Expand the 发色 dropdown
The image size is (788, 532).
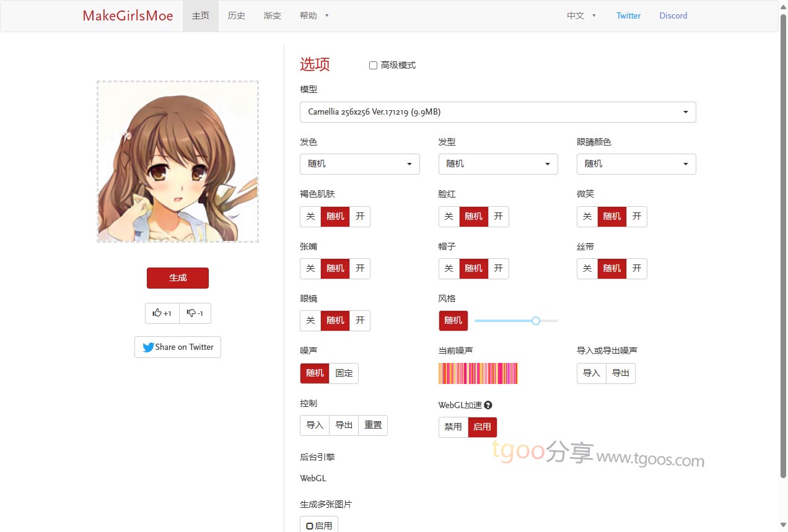(359, 164)
